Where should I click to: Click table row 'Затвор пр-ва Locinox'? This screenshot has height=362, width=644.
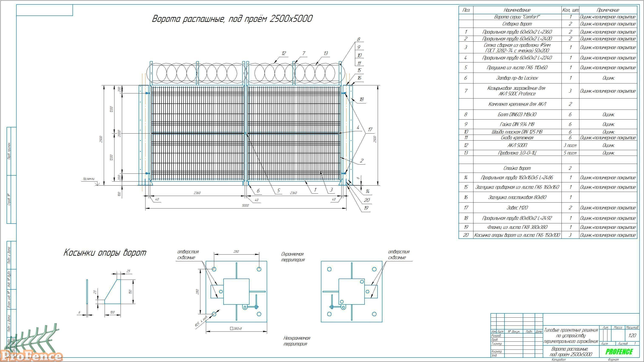click(517, 78)
